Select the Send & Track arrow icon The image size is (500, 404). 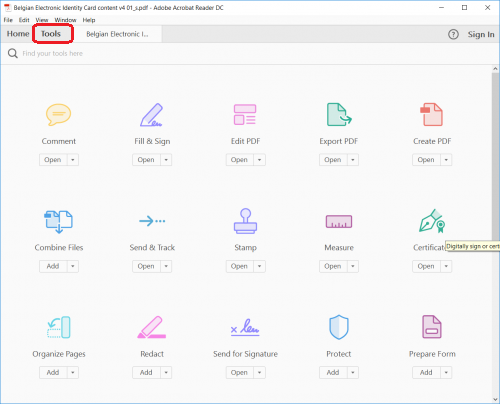pos(152,221)
